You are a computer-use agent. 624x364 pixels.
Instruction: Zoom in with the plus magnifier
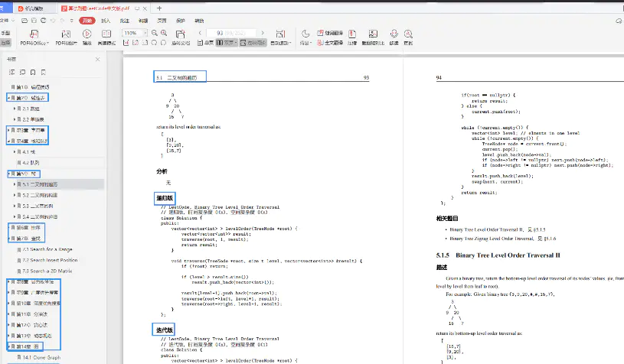tap(164, 33)
